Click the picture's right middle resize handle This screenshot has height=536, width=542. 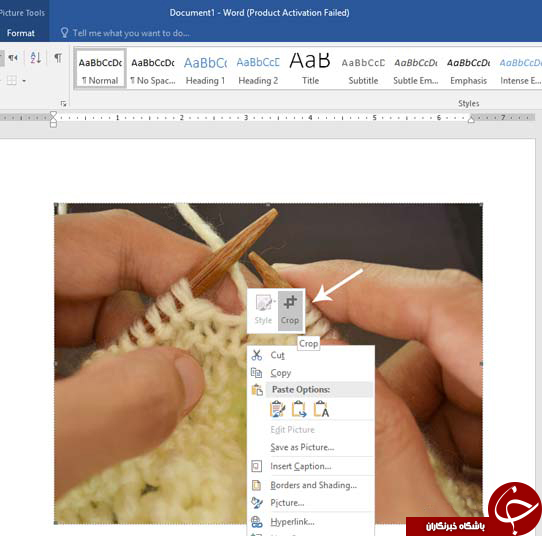pos(481,364)
